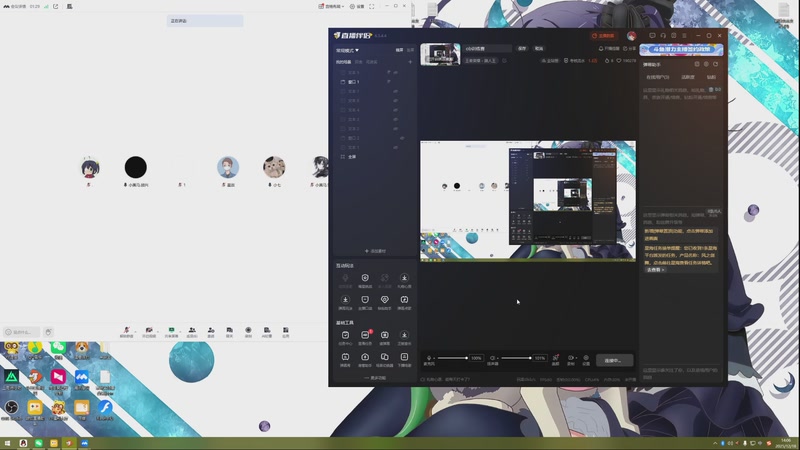Switch to 活跃度 tab in 弹幕助手
This screenshot has width=800, height=450.
tap(688, 77)
